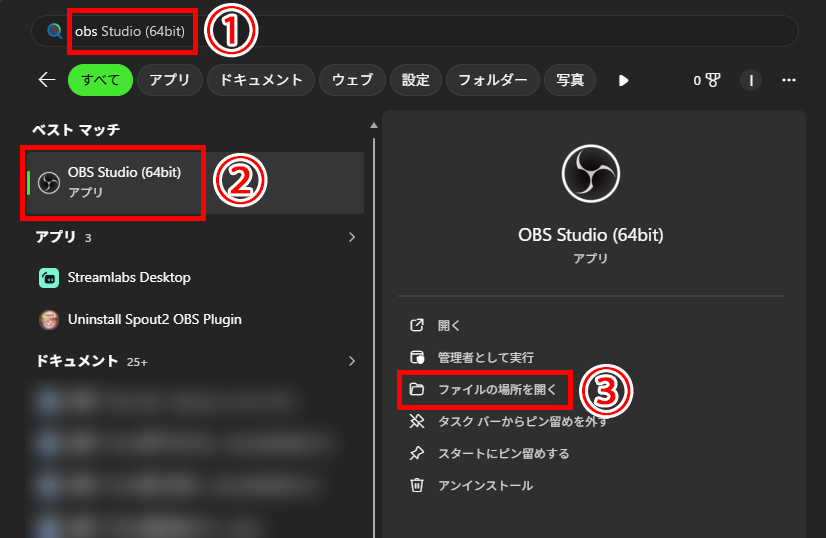Click the pin icon for Start
This screenshot has width=826, height=538.
point(417,453)
